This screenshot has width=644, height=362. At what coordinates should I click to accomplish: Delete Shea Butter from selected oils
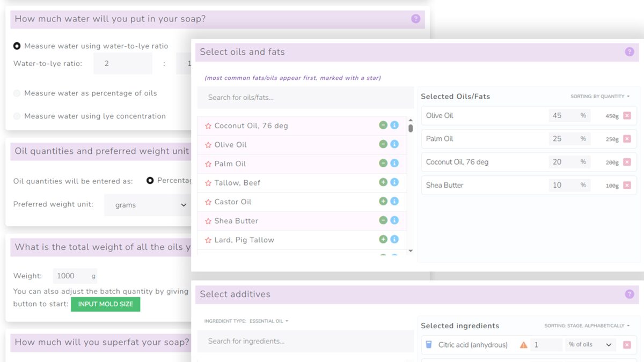[627, 186]
